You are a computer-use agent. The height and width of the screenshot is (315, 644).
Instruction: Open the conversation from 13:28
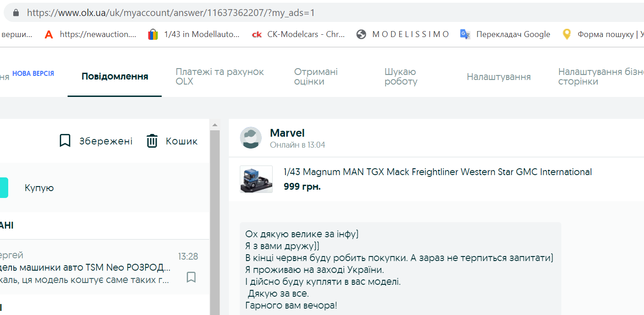tap(105, 267)
